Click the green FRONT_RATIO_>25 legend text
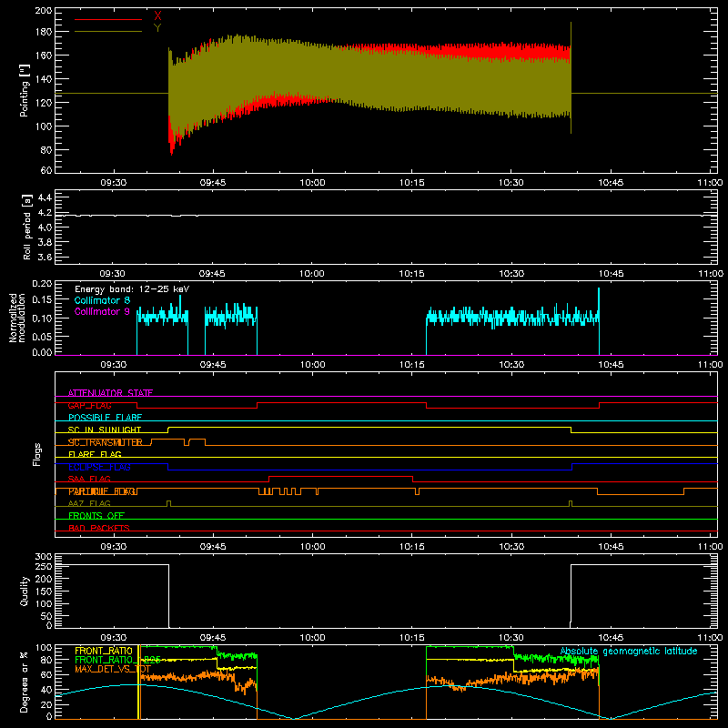Viewport: 728px width, 728px height. tap(117, 660)
